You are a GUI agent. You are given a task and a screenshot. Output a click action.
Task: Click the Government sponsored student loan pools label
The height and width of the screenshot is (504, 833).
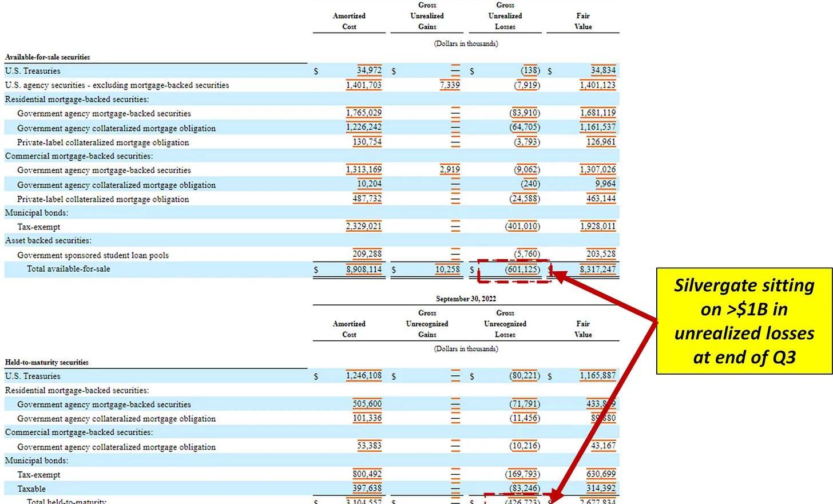click(93, 255)
